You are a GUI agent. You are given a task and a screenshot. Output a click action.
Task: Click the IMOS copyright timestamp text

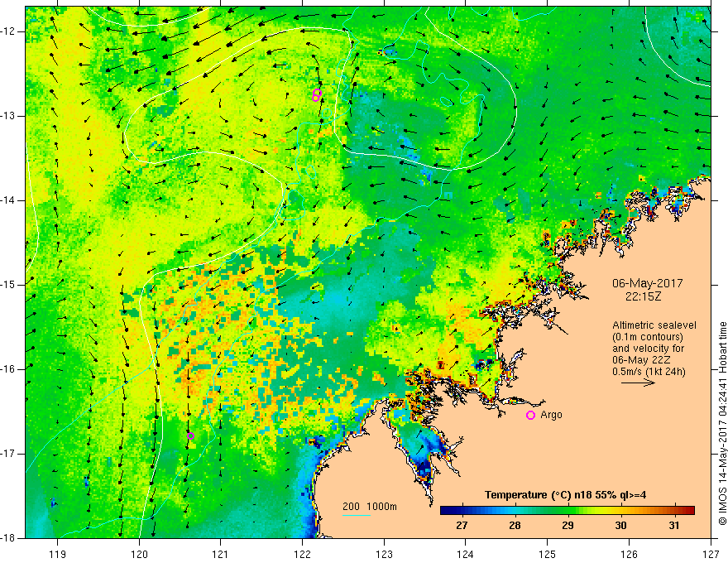[x=722, y=424]
